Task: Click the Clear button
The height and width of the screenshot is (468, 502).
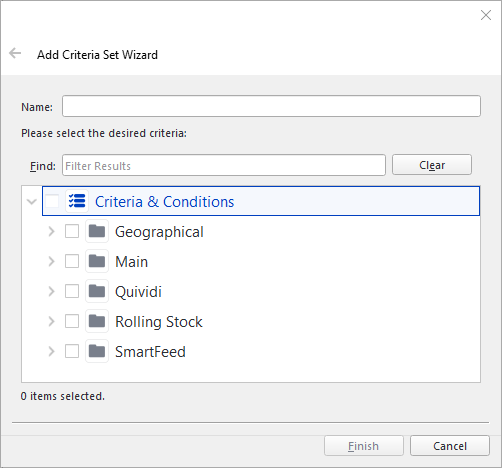Action: point(432,165)
